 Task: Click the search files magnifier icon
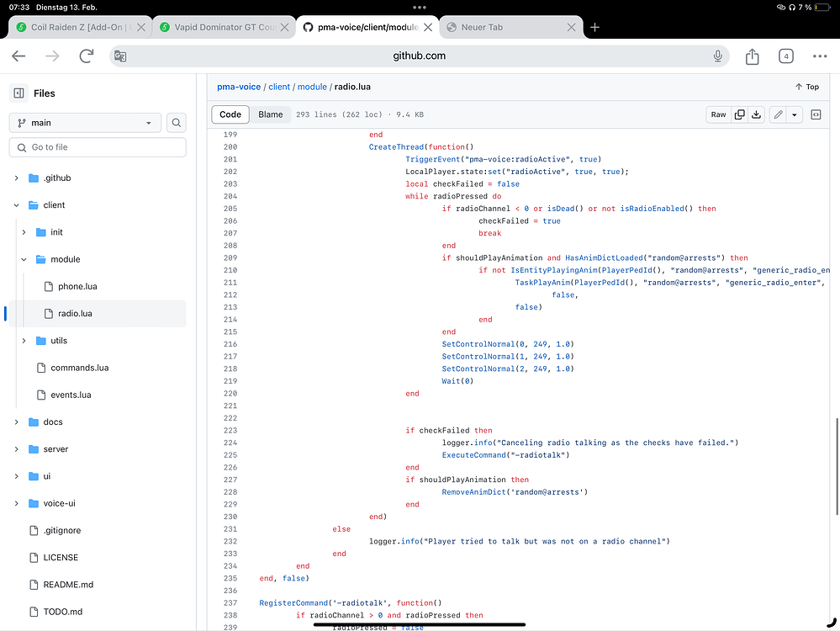177,123
